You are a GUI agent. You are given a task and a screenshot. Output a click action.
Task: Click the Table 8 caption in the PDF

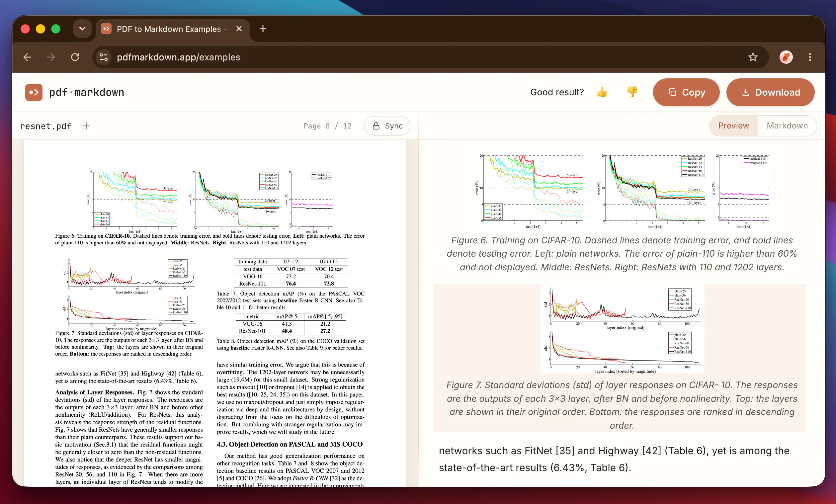click(291, 345)
